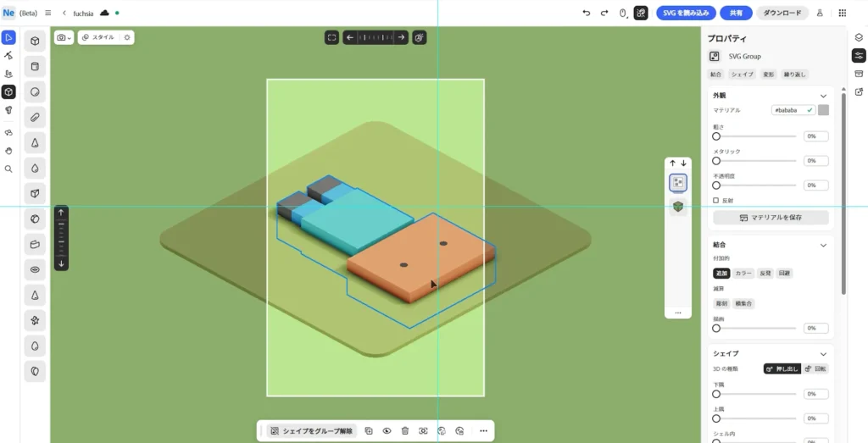Click the #bababa material input field
868x443 pixels.
point(793,110)
